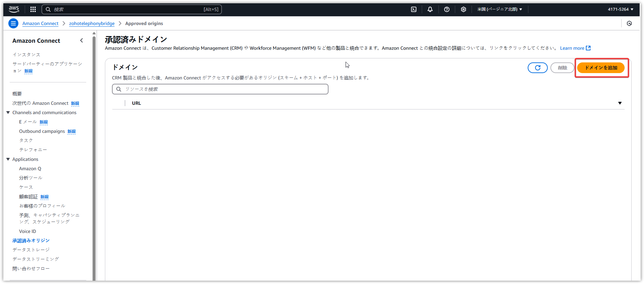Open 分析ツール in the sidebar
Image resolution: width=644 pixels, height=294 pixels.
click(31, 178)
